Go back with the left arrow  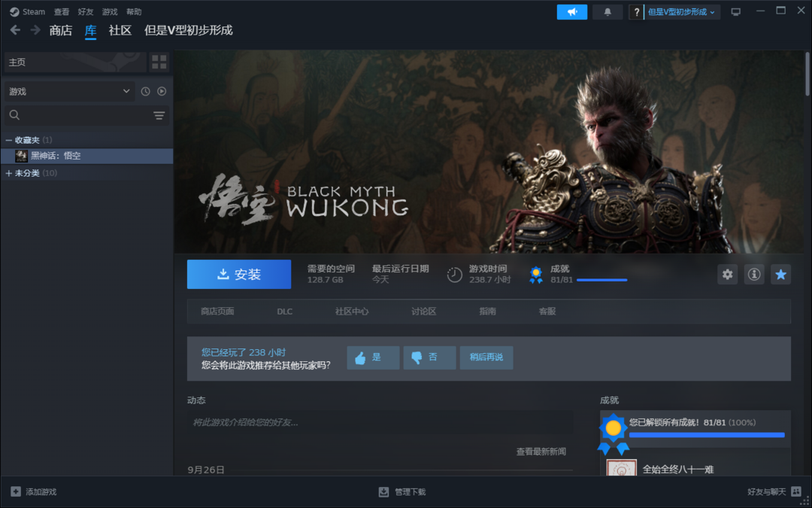pos(16,30)
